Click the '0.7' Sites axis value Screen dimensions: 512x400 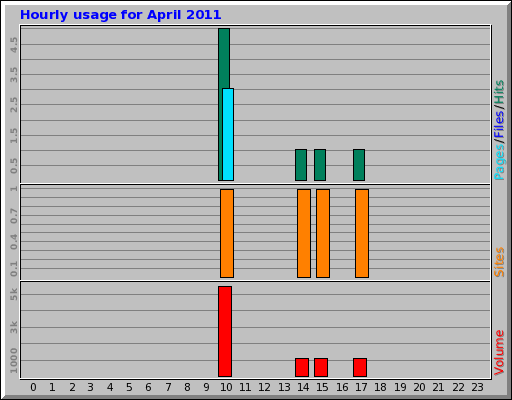(14, 216)
